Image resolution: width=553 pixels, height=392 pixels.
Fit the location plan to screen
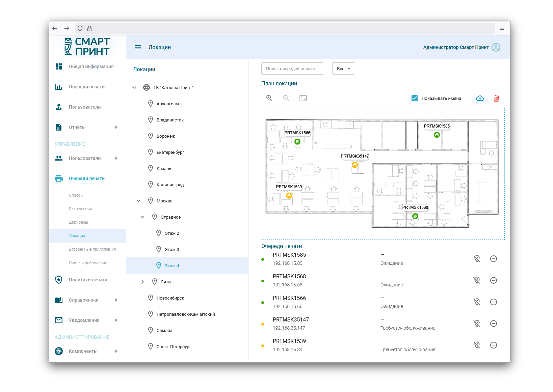coord(303,98)
